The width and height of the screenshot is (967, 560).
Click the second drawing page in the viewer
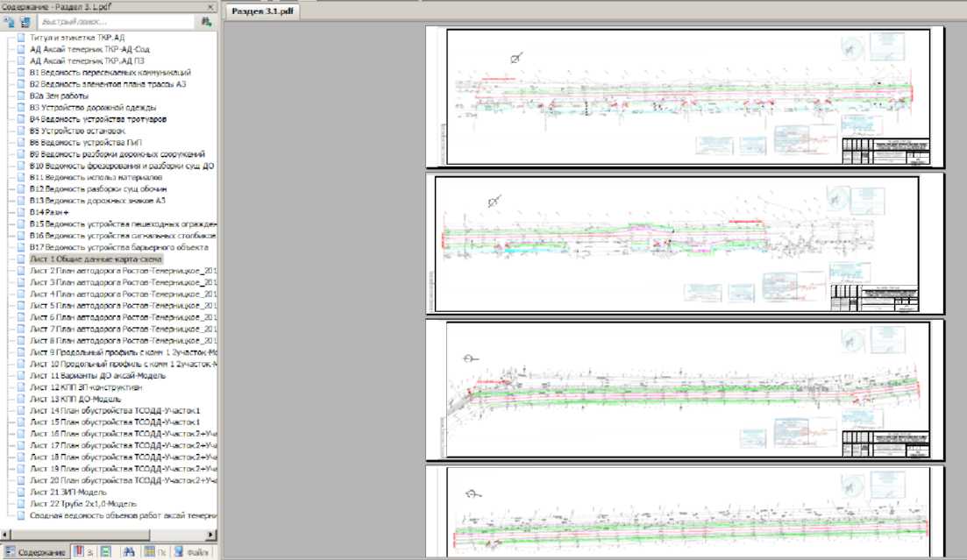[x=684, y=243]
